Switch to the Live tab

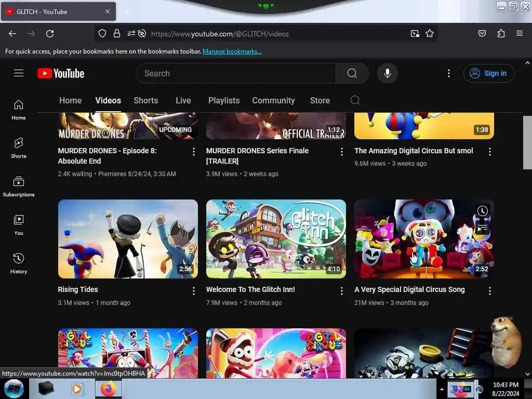coord(183,100)
